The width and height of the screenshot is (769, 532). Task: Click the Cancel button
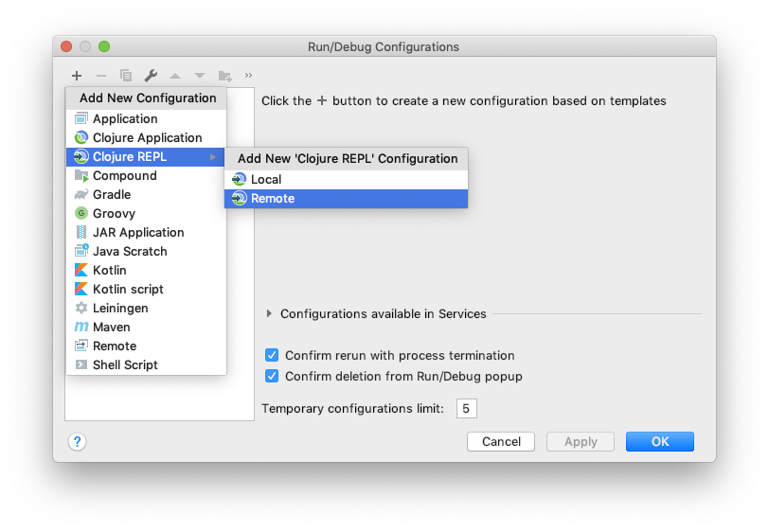[501, 442]
